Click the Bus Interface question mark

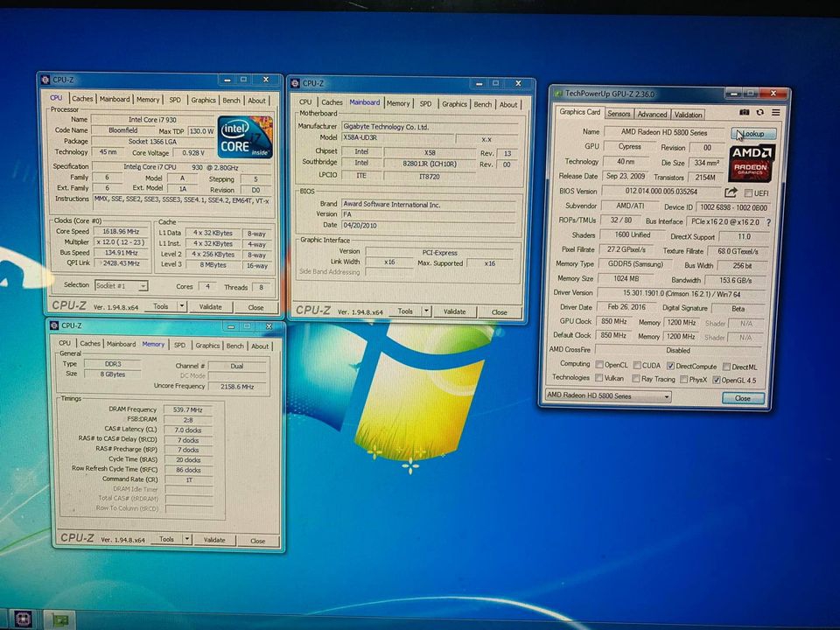pyautogui.click(x=768, y=221)
